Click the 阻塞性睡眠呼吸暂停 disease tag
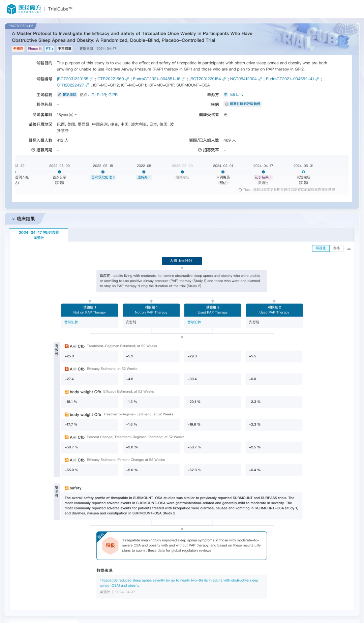The height and width of the screenshot is (623, 364). pos(243,104)
